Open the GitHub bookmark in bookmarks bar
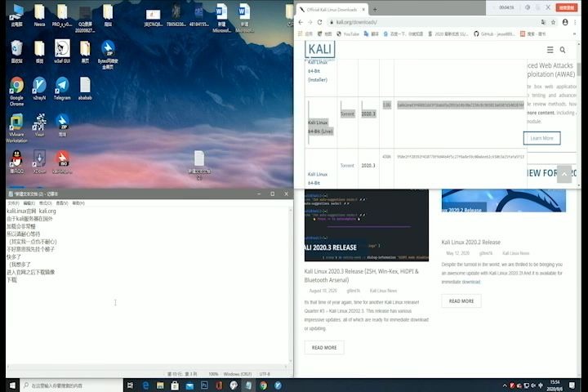Screen dimensions: 588x392 pyautogui.click(x=494, y=33)
